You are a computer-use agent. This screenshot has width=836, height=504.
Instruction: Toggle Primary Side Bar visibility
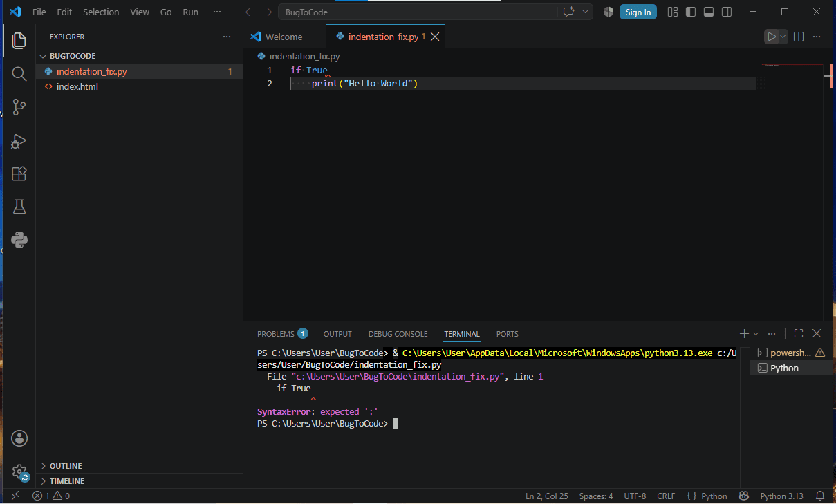pos(691,12)
